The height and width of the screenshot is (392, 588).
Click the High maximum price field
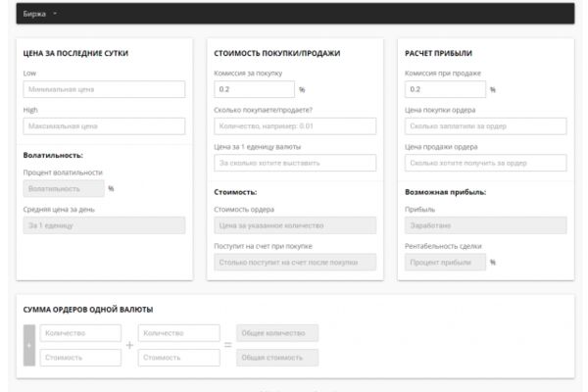click(x=104, y=126)
